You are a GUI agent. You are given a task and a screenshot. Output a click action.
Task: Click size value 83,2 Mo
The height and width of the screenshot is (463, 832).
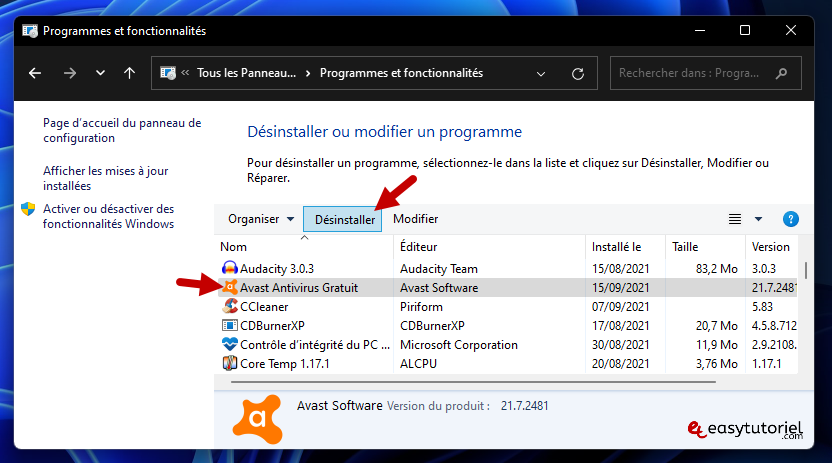click(x=716, y=269)
